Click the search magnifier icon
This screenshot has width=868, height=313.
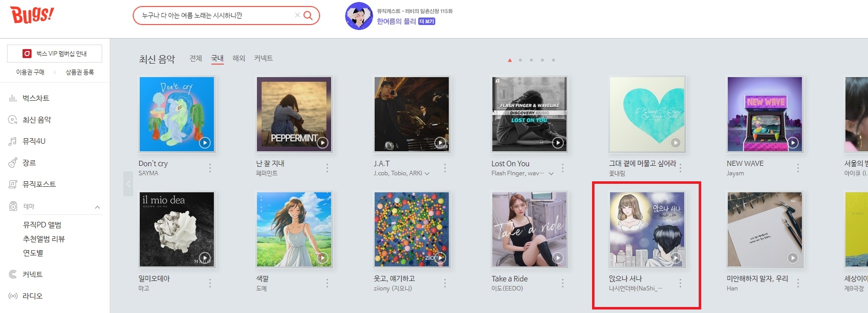(308, 16)
